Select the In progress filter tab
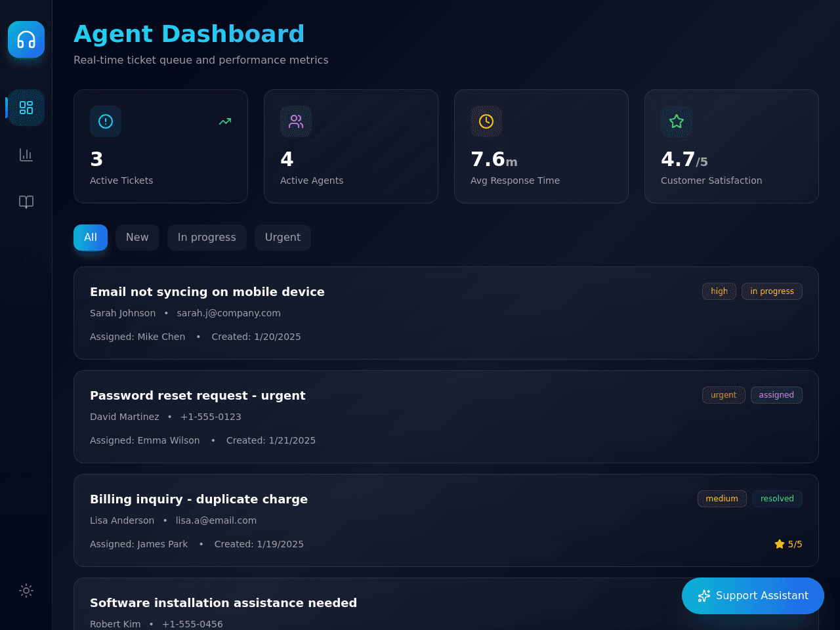Screen dimensions: 840x630 tap(207, 238)
